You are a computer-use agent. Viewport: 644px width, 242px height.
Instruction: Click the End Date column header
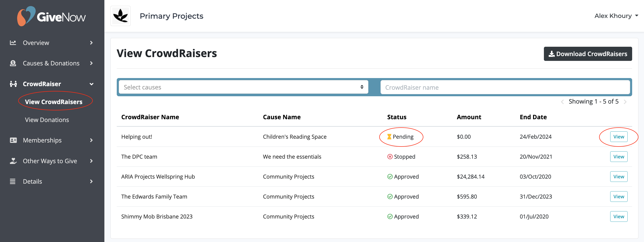pos(533,117)
